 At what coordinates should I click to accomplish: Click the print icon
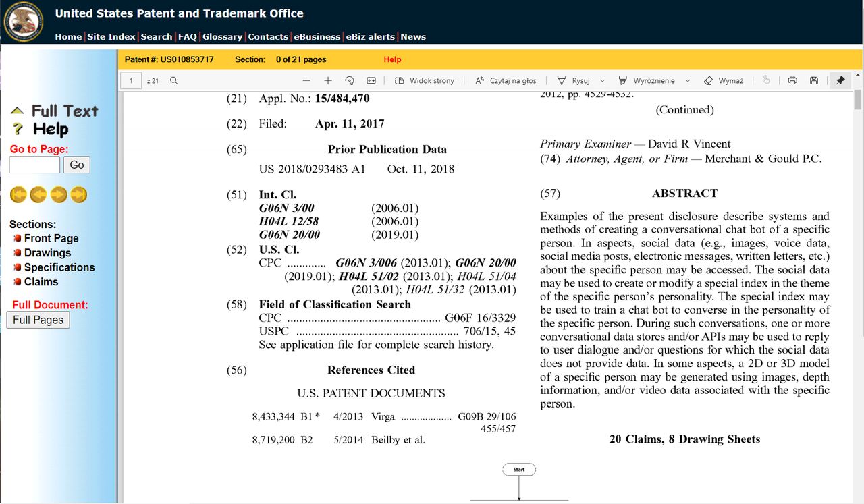pyautogui.click(x=792, y=80)
